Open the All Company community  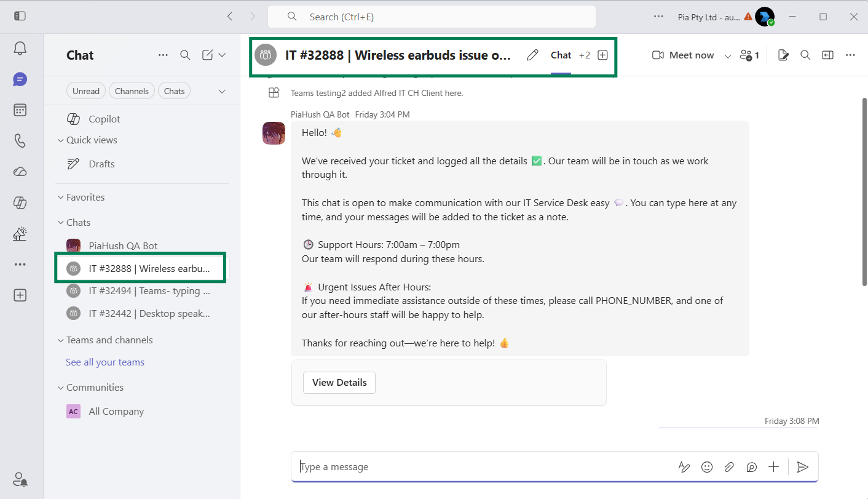[x=142, y=411]
